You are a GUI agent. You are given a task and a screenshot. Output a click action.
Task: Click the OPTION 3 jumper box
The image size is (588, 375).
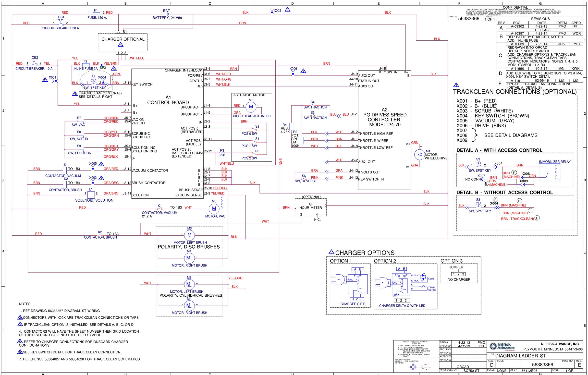[x=459, y=273]
